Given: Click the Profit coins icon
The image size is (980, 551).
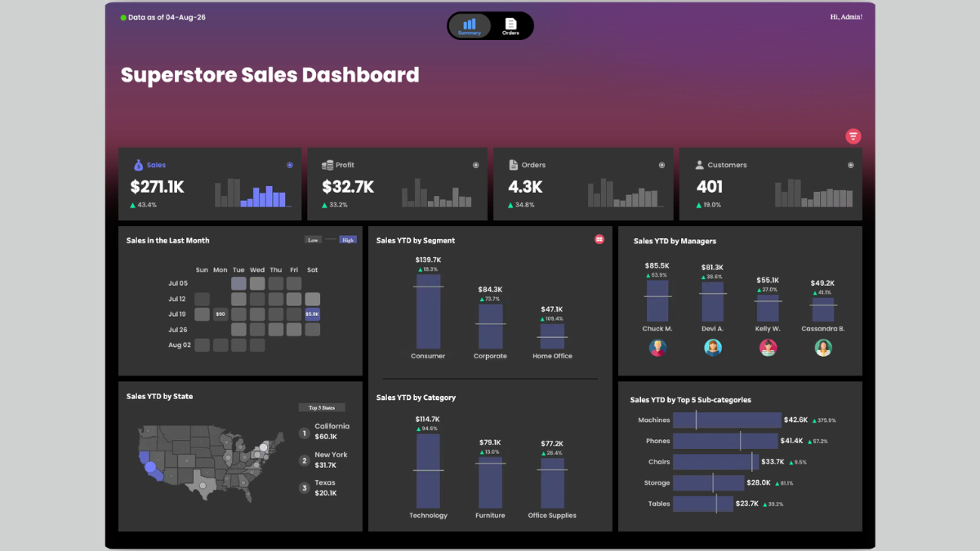Looking at the screenshot, I should click(x=327, y=165).
